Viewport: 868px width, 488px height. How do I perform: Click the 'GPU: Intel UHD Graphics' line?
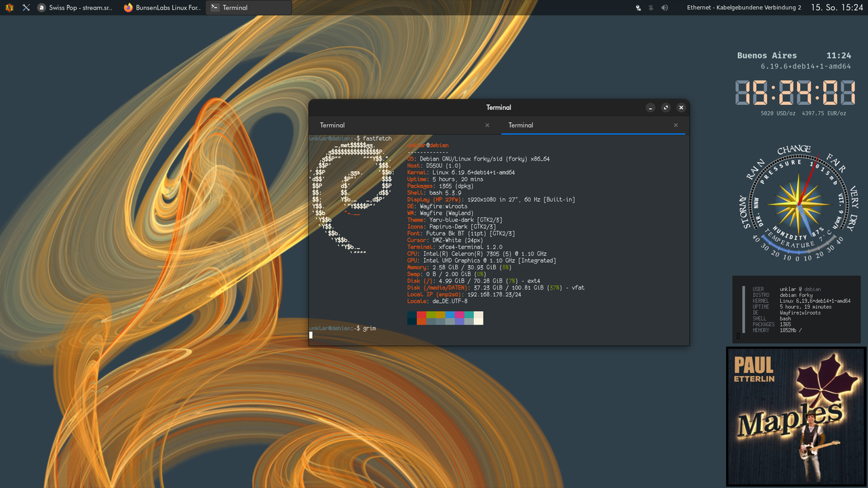[481, 260]
